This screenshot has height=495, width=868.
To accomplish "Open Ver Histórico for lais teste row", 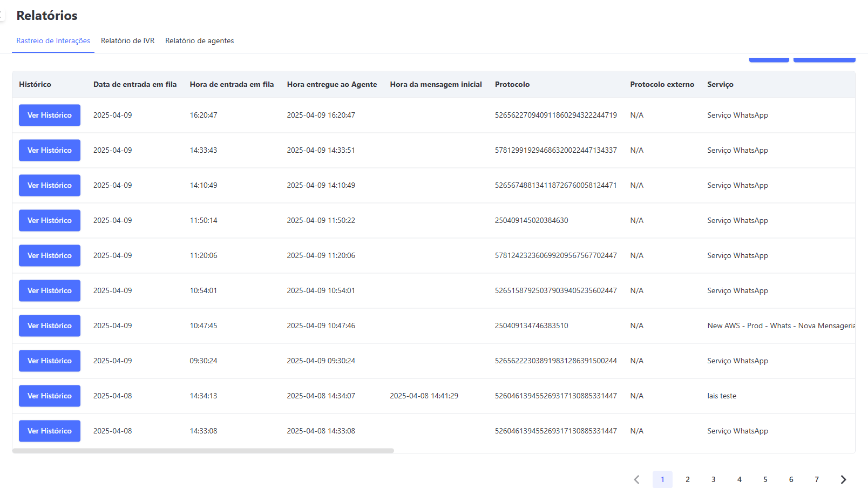I will pos(50,396).
